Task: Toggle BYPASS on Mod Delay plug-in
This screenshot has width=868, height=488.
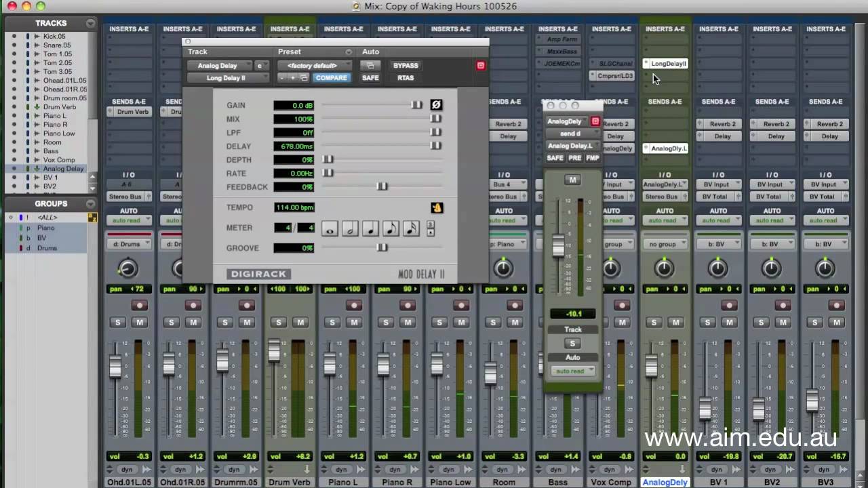Action: [406, 66]
